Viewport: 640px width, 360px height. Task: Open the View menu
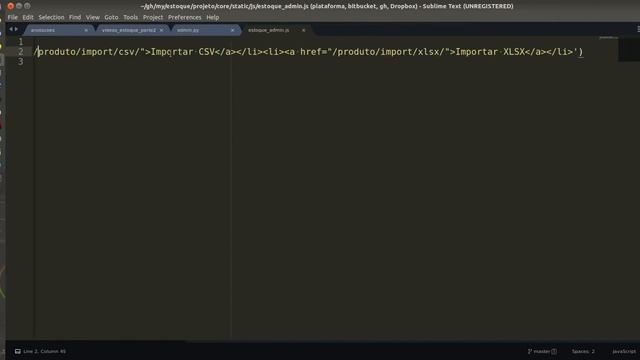coord(93,18)
